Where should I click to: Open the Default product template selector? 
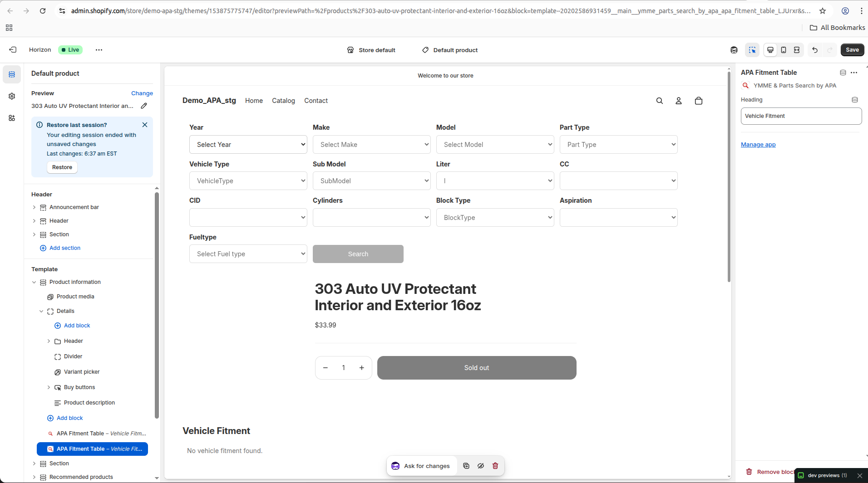pyautogui.click(x=450, y=50)
